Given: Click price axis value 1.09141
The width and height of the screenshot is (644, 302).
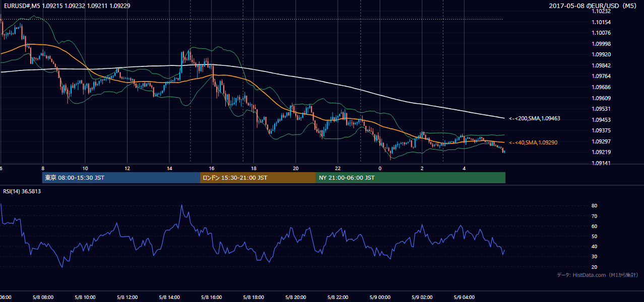Looking at the screenshot, I should click(x=601, y=163).
